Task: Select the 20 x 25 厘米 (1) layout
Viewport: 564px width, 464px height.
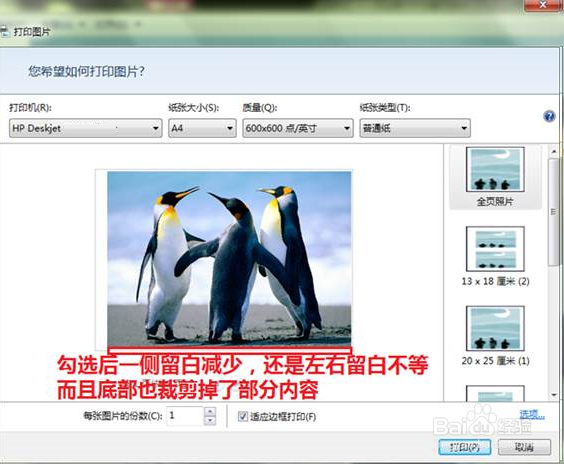Action: pos(495,336)
